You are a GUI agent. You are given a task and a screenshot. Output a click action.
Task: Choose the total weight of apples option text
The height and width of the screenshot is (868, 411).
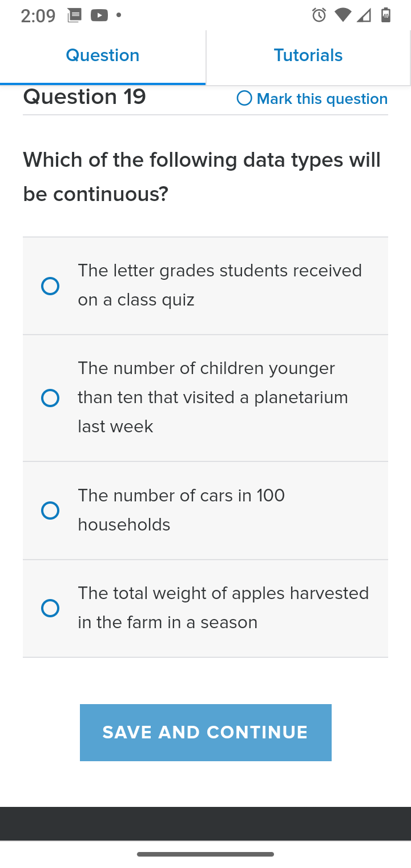coord(223,608)
